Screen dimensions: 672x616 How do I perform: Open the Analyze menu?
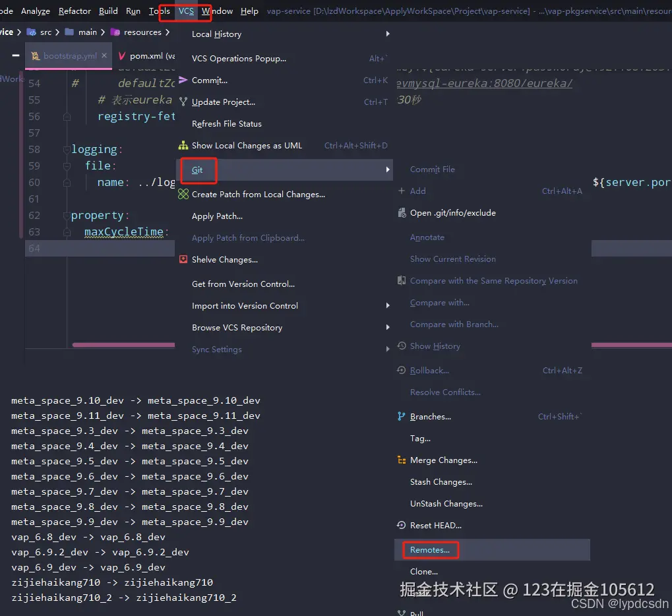(36, 11)
